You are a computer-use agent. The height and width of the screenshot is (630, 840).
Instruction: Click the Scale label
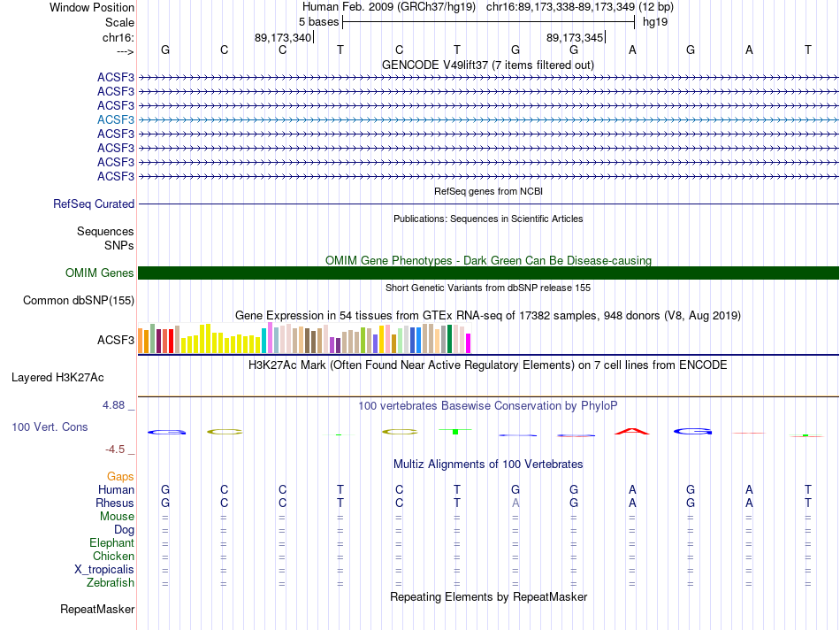tap(119, 22)
